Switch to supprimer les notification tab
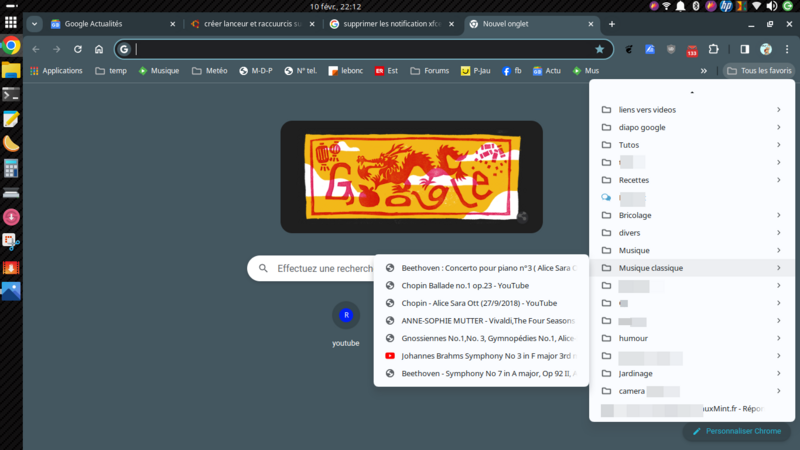This screenshot has height=450, width=800. pyautogui.click(x=391, y=24)
